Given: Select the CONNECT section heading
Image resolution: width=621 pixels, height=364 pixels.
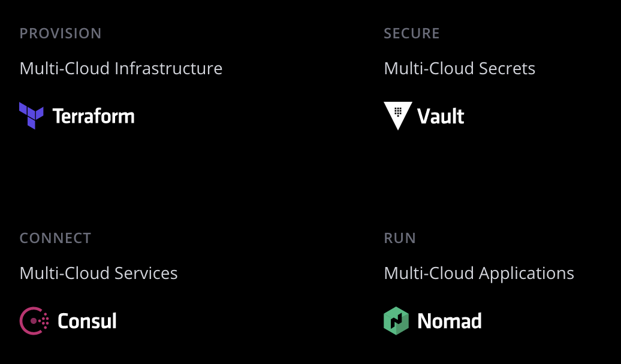Looking at the screenshot, I should point(55,238).
